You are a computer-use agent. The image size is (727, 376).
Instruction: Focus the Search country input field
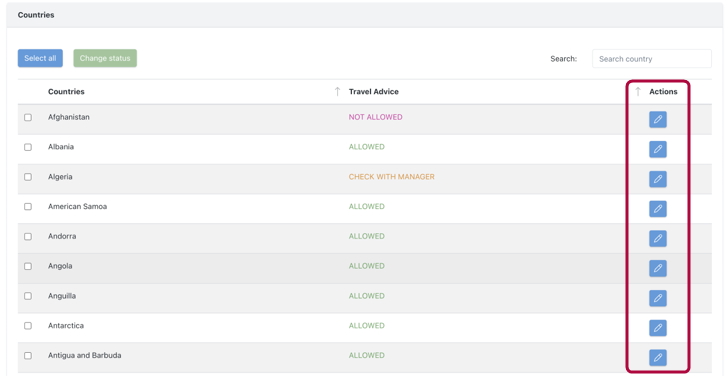(651, 59)
